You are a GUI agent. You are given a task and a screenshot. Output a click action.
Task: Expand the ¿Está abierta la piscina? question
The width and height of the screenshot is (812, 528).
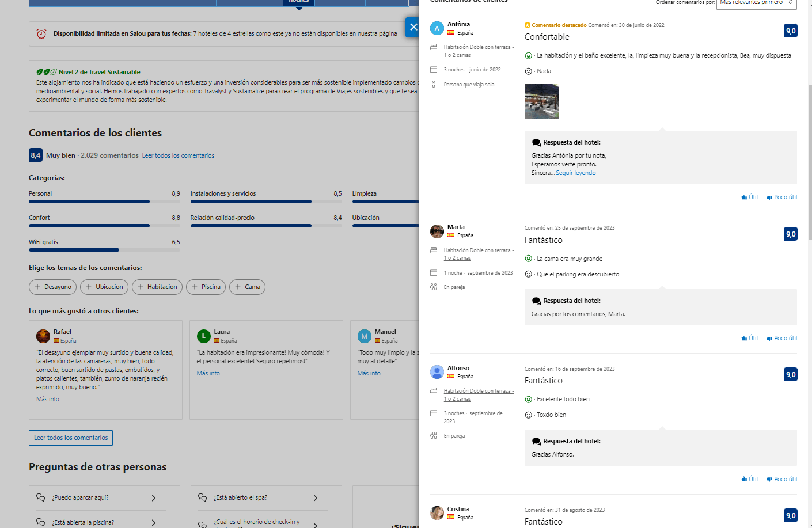(x=100, y=522)
